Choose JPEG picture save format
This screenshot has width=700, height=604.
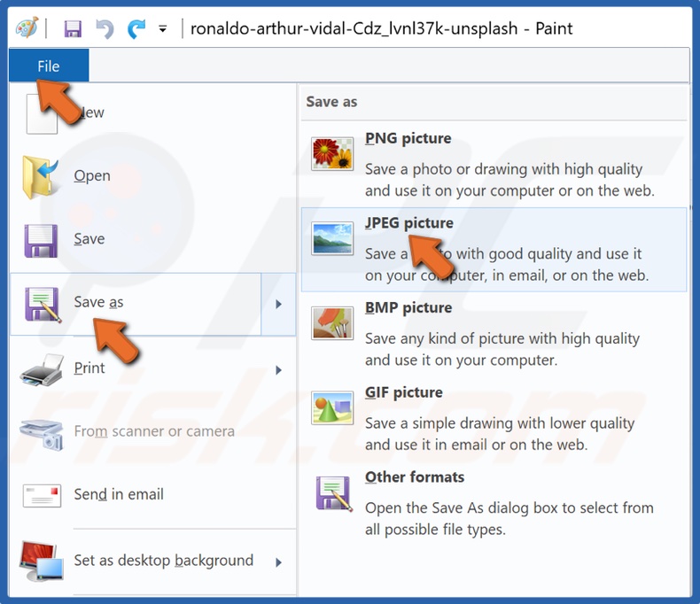tap(494, 250)
